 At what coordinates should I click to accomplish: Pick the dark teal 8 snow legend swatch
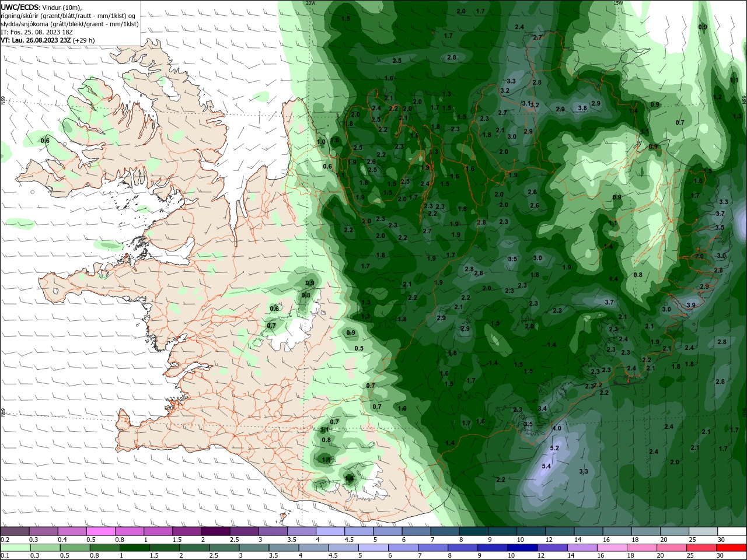click(x=473, y=531)
